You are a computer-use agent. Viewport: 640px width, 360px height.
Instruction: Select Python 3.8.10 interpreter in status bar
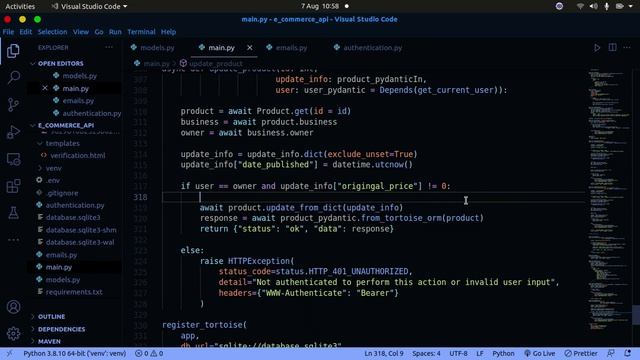pos(75,353)
